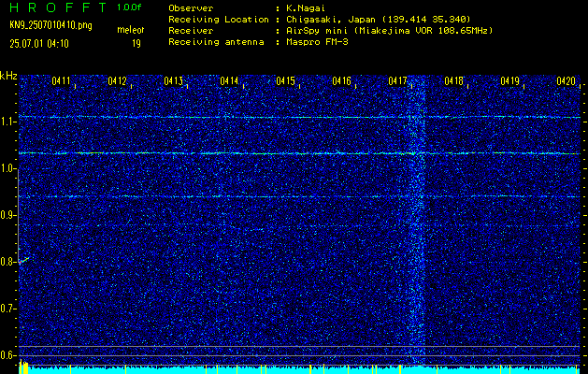Image resolution: width=588 pixels, height=374 pixels.
Task: Select the meteor count value 19
Action: point(136,44)
